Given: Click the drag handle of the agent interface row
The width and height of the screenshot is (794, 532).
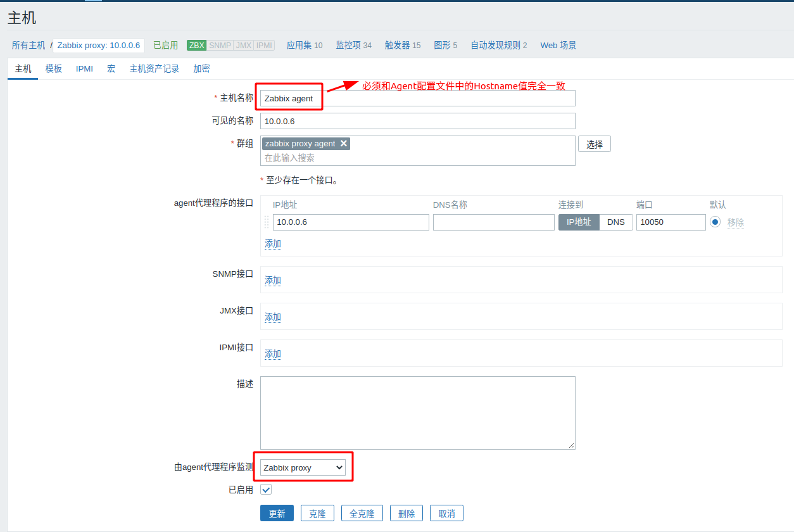Looking at the screenshot, I should coord(267,222).
